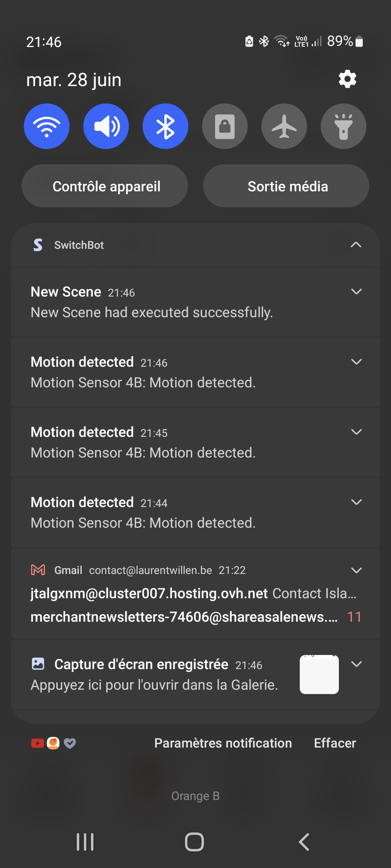The height and width of the screenshot is (868, 391).
Task: Expand the Gmail notification chevron
Action: coord(356,570)
